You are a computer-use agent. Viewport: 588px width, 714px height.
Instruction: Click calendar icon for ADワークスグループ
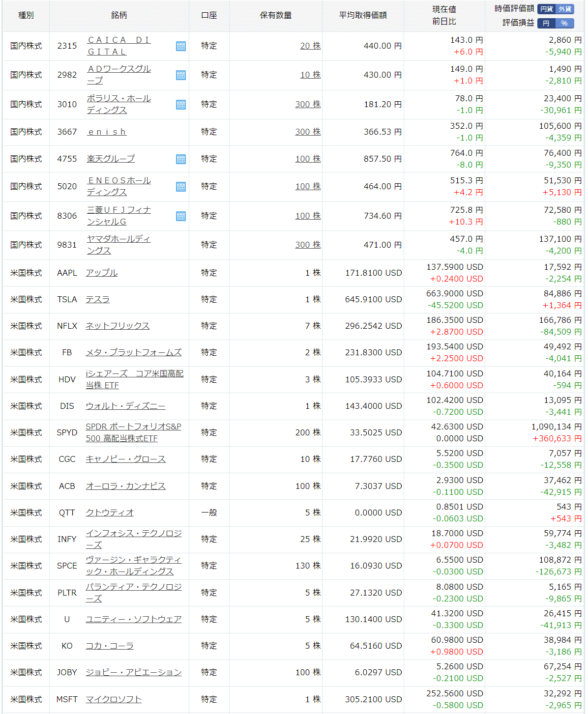point(181,75)
